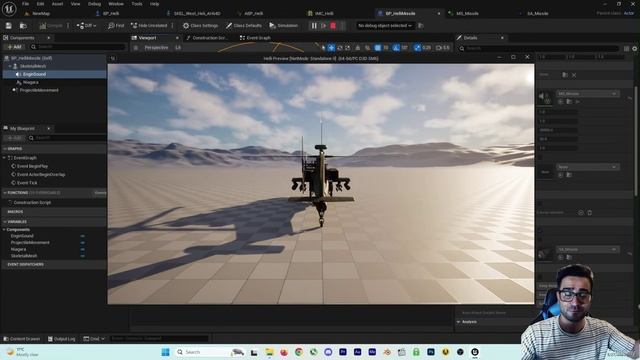Open the Diff dropdown
Viewport: 640px width, 360px height.
pyautogui.click(x=86, y=25)
